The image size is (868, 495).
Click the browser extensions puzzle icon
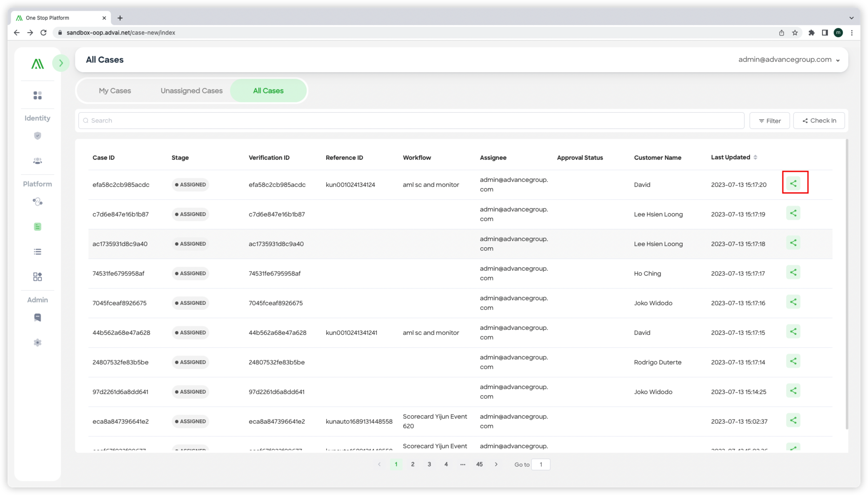(x=811, y=33)
